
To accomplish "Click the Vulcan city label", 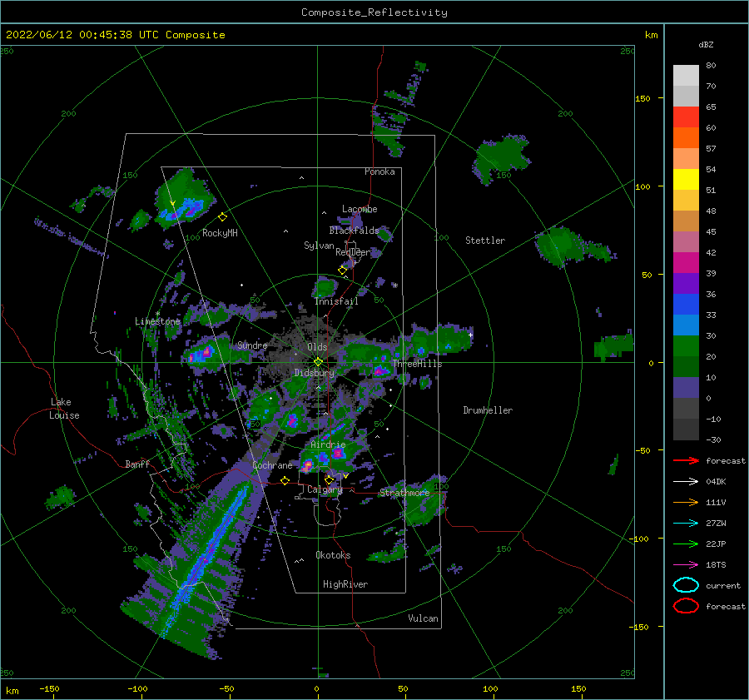I will point(424,618).
